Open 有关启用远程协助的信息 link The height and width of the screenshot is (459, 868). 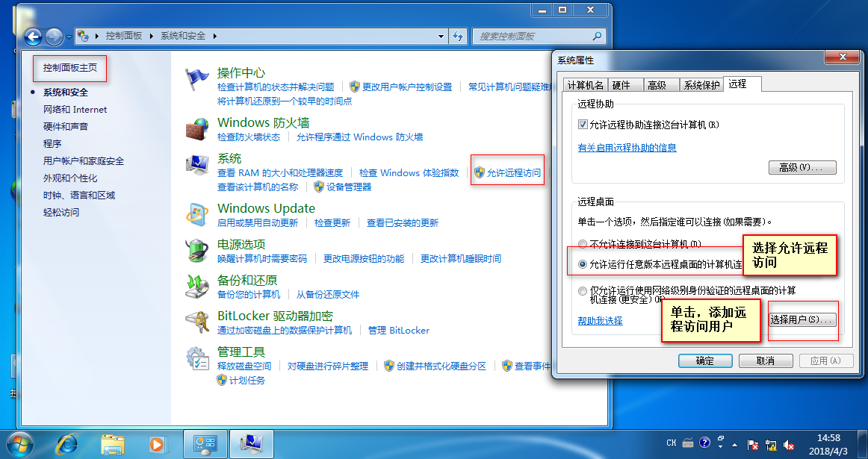click(x=627, y=148)
